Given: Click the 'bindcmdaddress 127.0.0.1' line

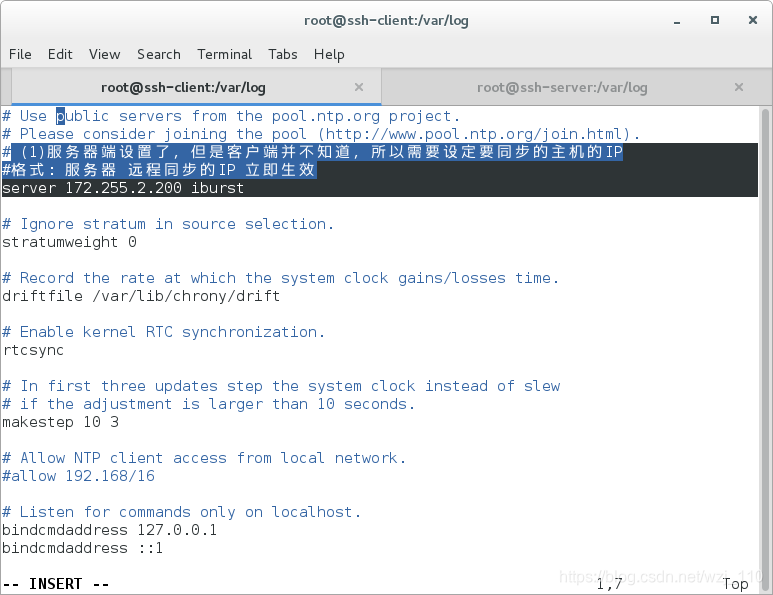Looking at the screenshot, I should pos(109,530).
